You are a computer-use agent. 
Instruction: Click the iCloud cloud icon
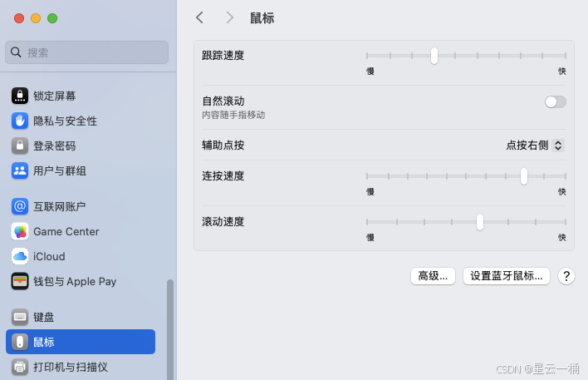(20, 256)
